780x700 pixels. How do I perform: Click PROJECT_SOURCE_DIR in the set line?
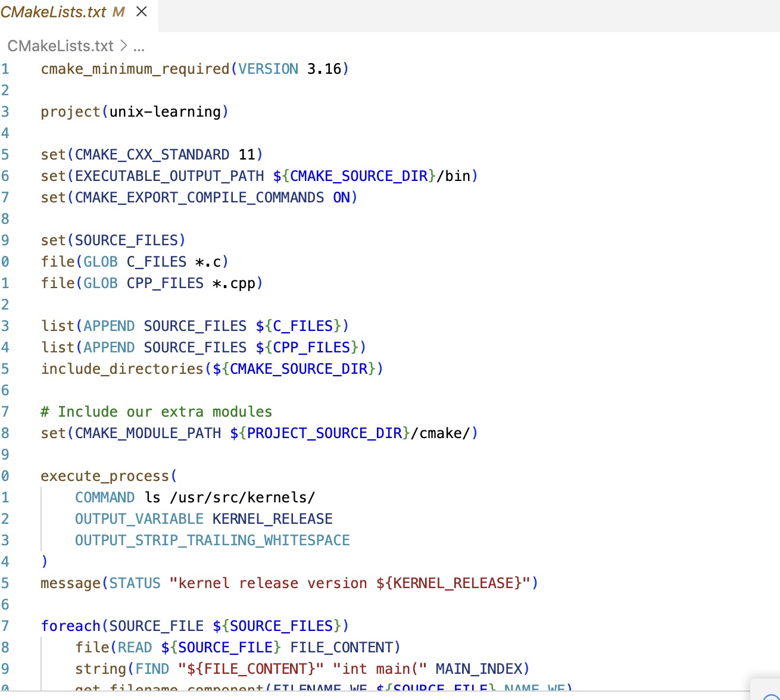coord(325,433)
